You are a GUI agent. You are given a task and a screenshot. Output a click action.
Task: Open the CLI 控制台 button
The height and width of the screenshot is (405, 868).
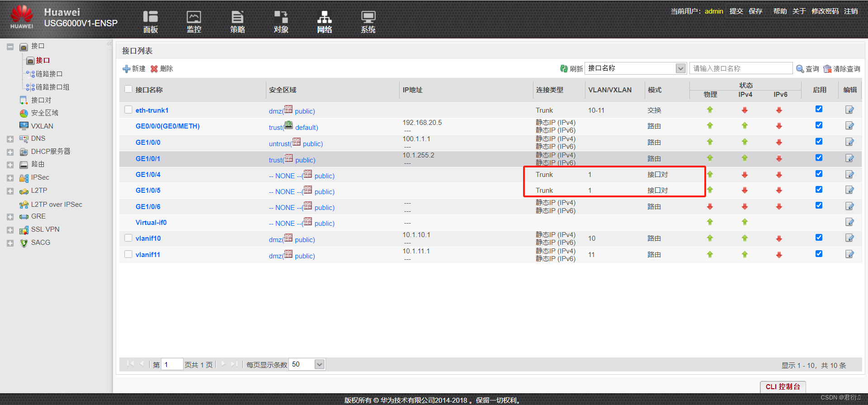[783, 387]
